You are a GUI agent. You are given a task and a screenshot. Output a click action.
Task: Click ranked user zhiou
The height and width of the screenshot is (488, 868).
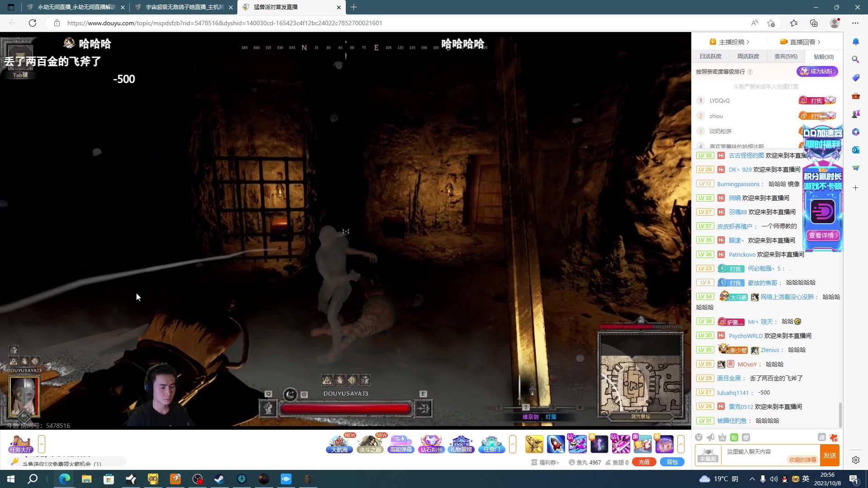pyautogui.click(x=716, y=116)
